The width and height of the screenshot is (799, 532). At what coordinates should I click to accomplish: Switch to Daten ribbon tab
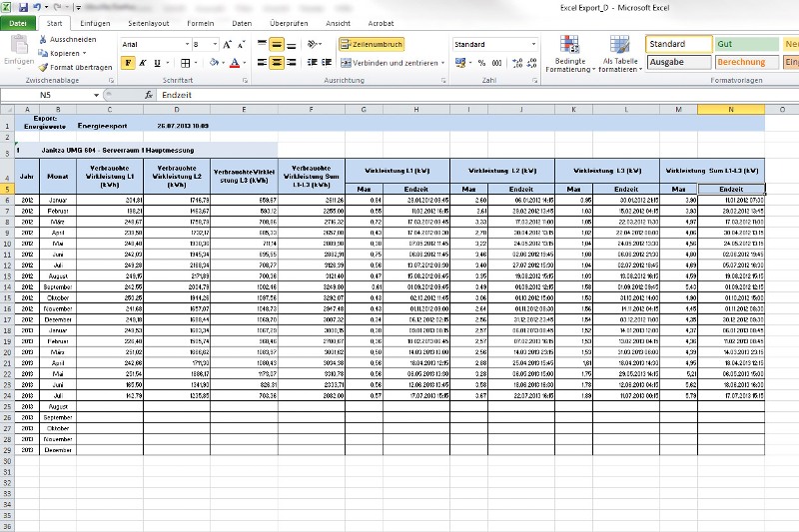click(242, 23)
